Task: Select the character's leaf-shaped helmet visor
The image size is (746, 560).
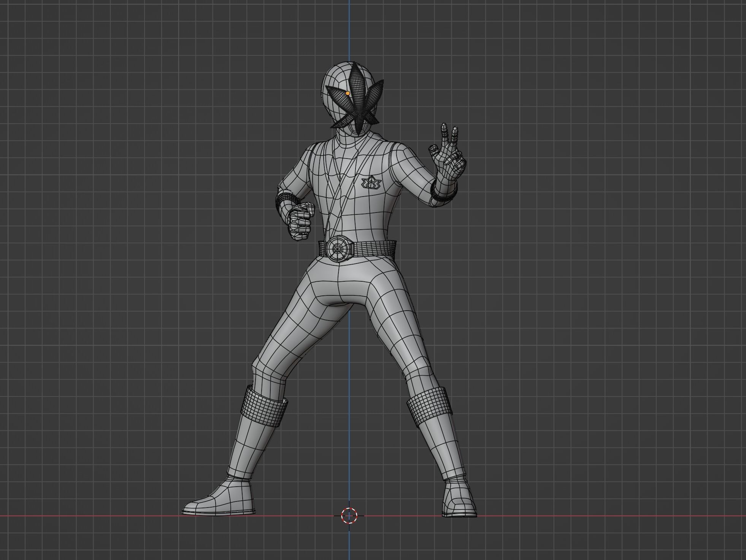Action: [x=357, y=95]
